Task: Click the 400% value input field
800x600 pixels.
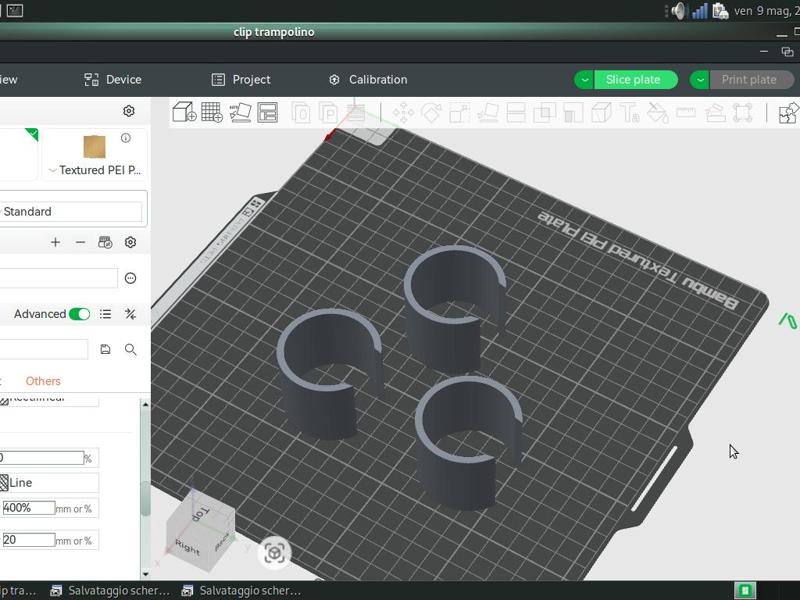Action: [29, 508]
